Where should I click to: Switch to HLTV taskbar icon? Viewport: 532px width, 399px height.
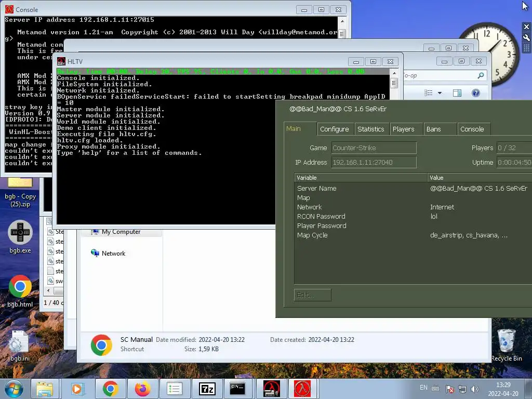tap(271, 389)
